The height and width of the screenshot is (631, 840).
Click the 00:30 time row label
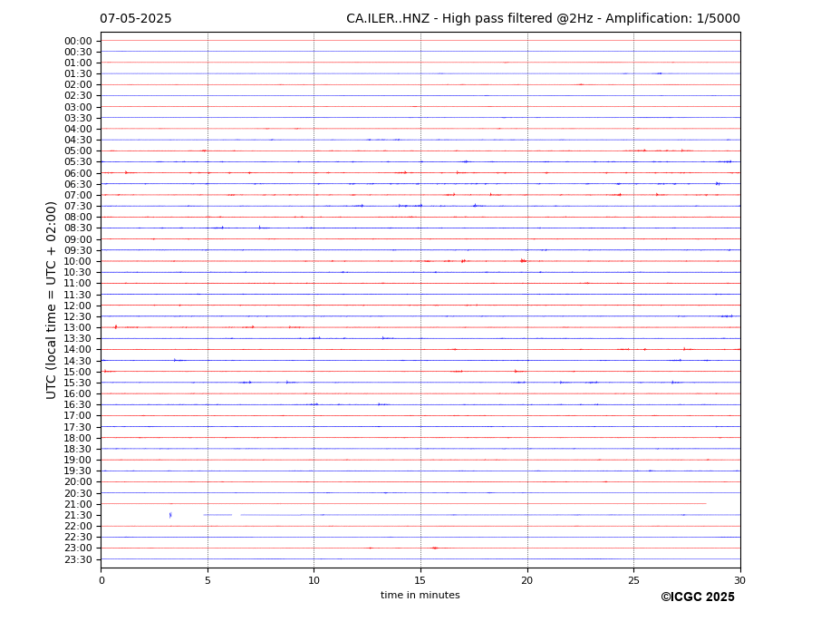[x=78, y=52]
